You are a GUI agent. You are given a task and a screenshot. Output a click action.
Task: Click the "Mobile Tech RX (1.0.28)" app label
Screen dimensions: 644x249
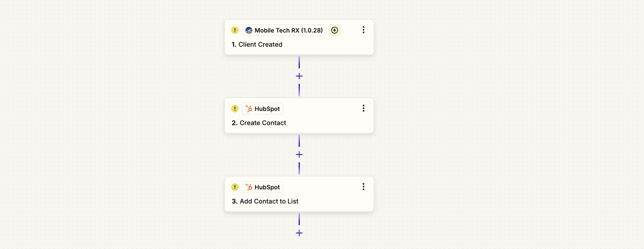284,30
